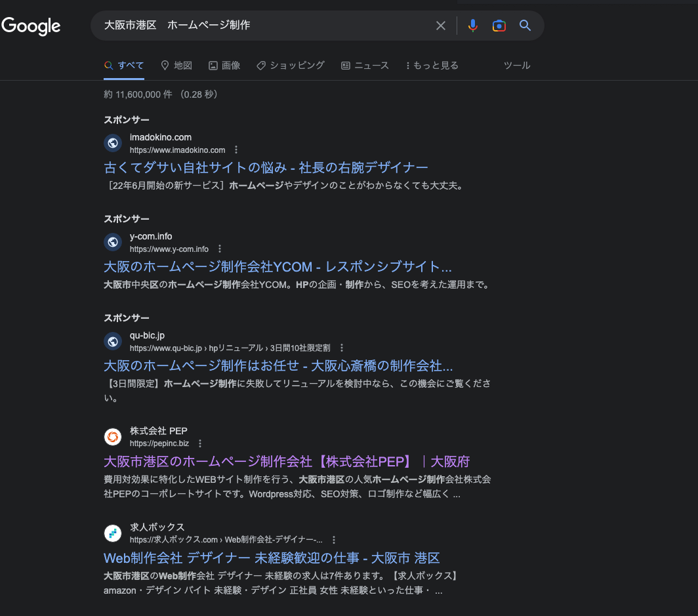698x616 pixels.
Task: Click the y-com.info globe favicon
Action: 113,242
